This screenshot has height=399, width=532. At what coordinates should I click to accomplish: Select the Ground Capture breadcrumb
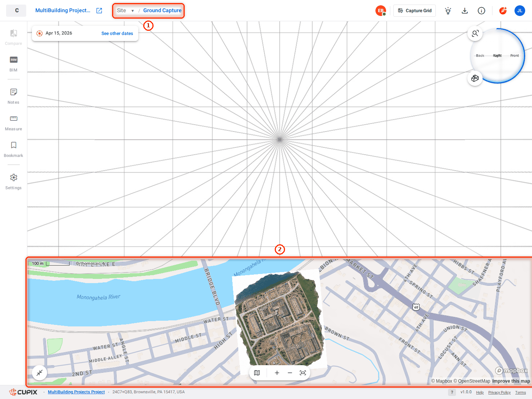[162, 11]
